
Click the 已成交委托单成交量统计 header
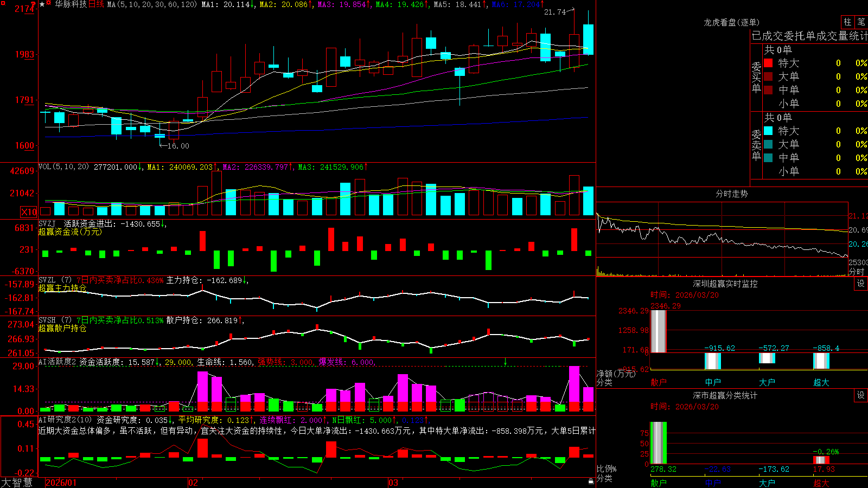point(809,36)
